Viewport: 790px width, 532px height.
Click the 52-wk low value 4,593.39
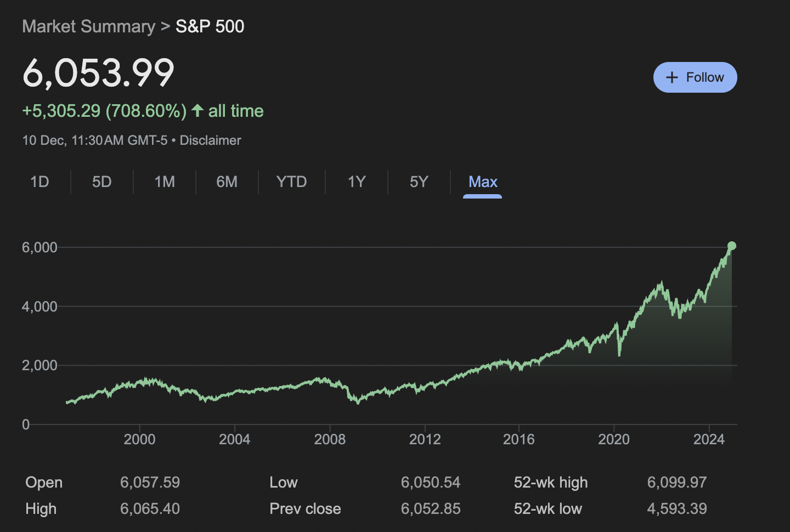coord(677,509)
